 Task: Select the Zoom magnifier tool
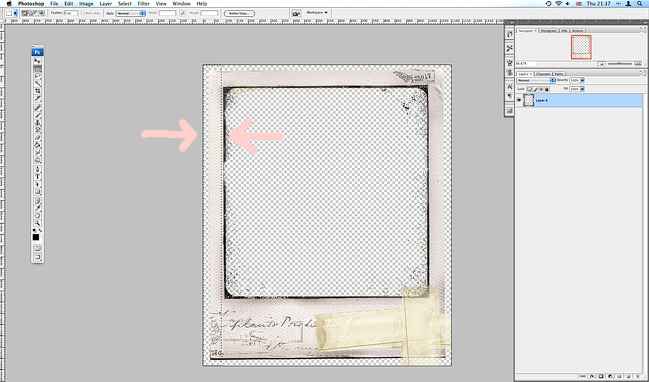tap(37, 223)
